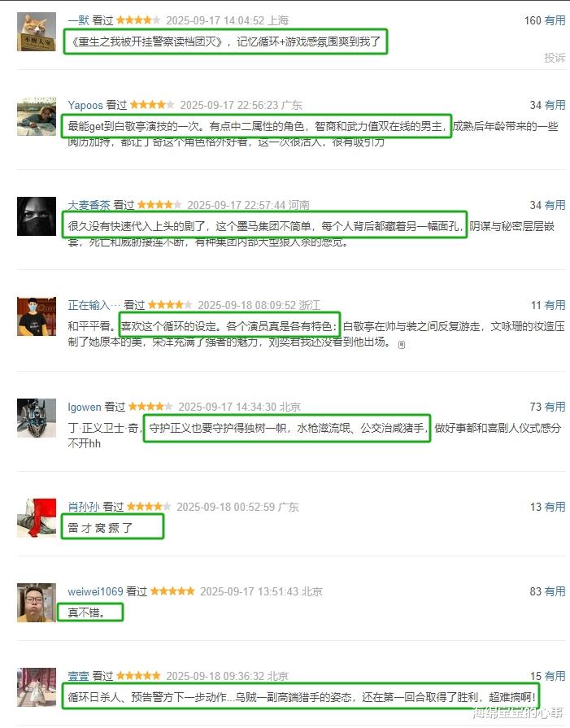This screenshot has height=728, width=570.
Task: Open weiwei1069 profile link
Action: (x=95, y=591)
